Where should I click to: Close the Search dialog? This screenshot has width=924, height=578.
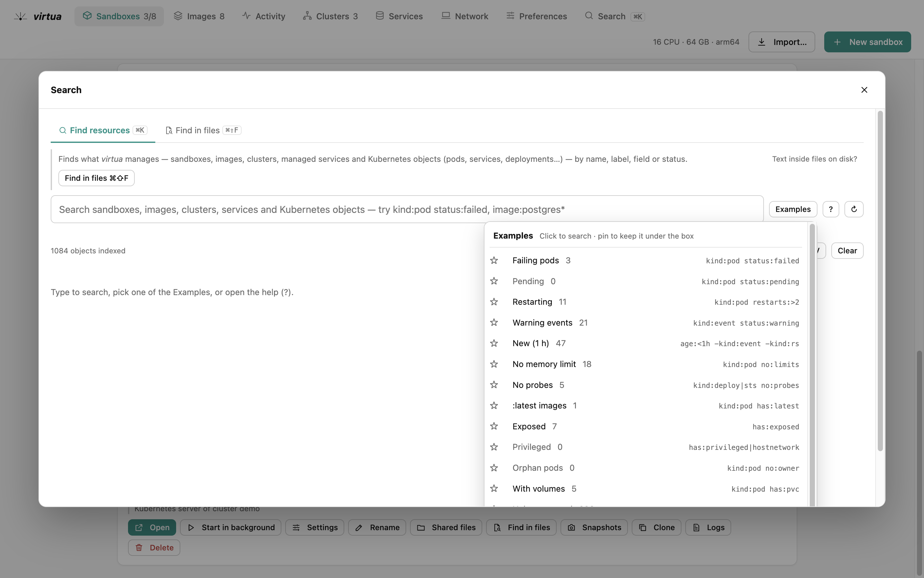[x=864, y=90]
